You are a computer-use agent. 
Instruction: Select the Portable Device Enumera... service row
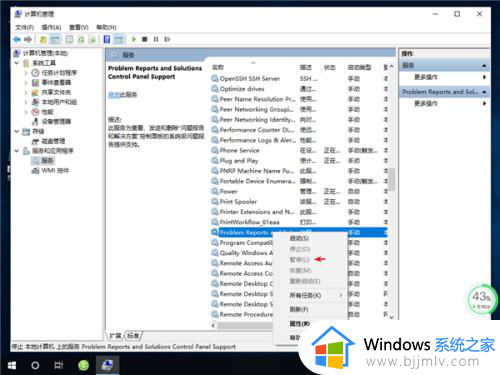[x=299, y=181]
